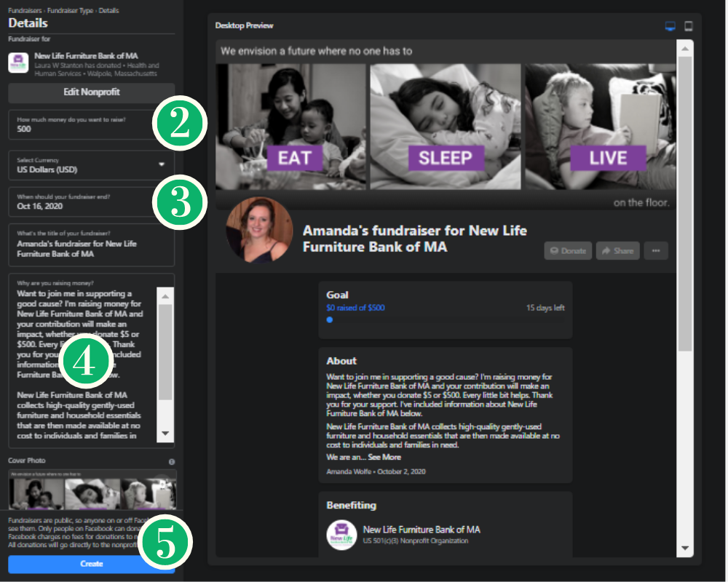Click the Cover Photo thumbnail

[92, 490]
